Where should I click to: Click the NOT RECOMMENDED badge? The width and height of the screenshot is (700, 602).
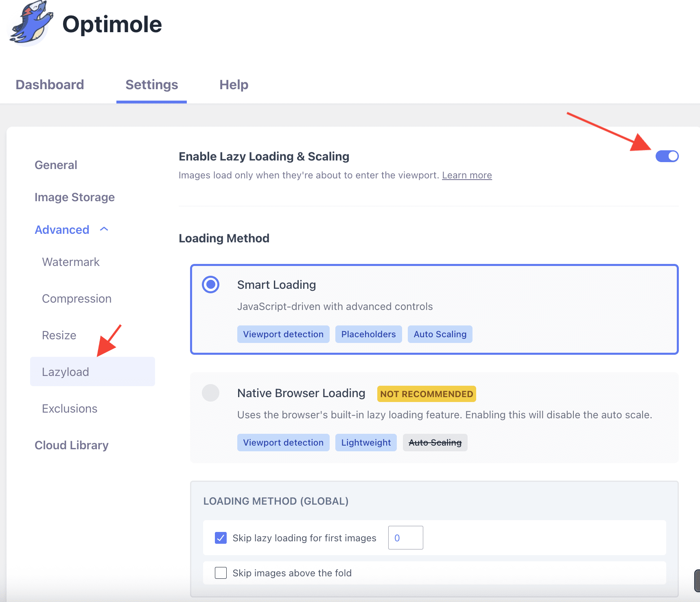426,394
